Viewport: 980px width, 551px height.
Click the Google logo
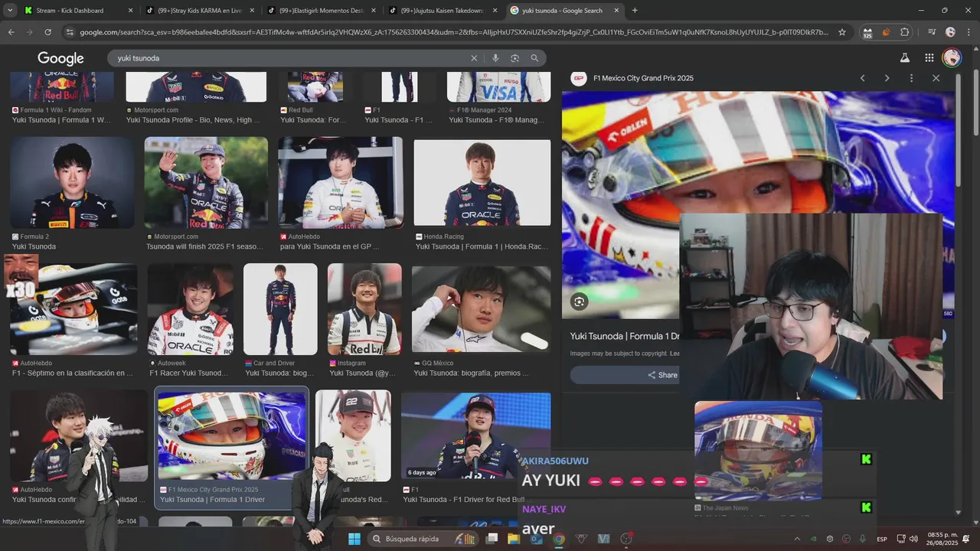(60, 59)
